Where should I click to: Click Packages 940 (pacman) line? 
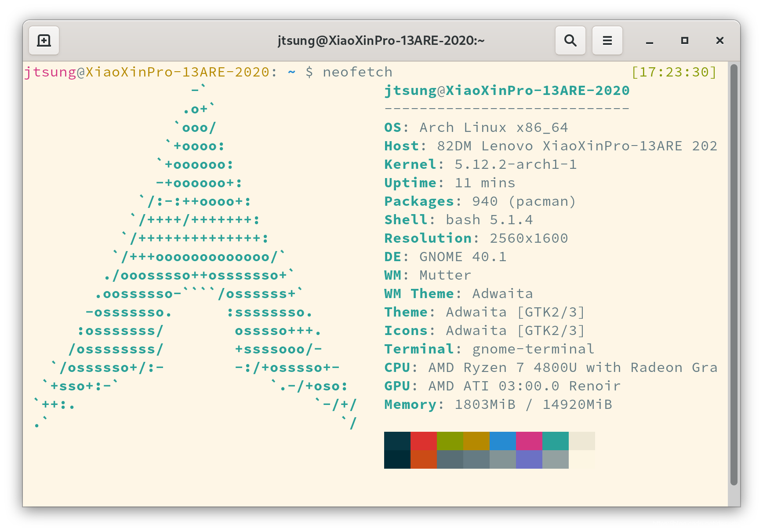pos(480,201)
